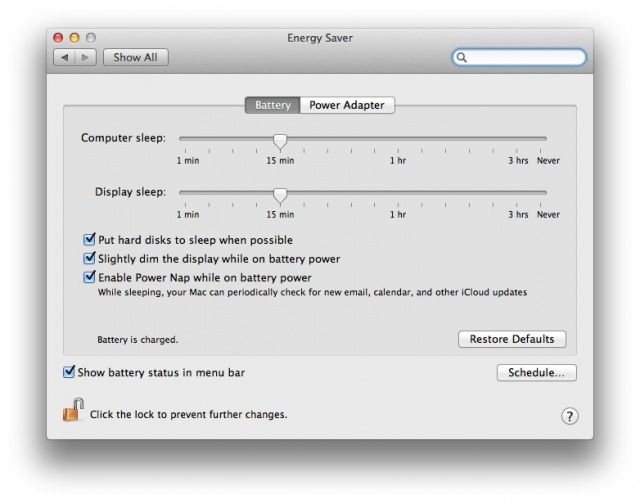Zoom the window with the green button
Viewport: 640px width, 504px height.
click(x=90, y=38)
